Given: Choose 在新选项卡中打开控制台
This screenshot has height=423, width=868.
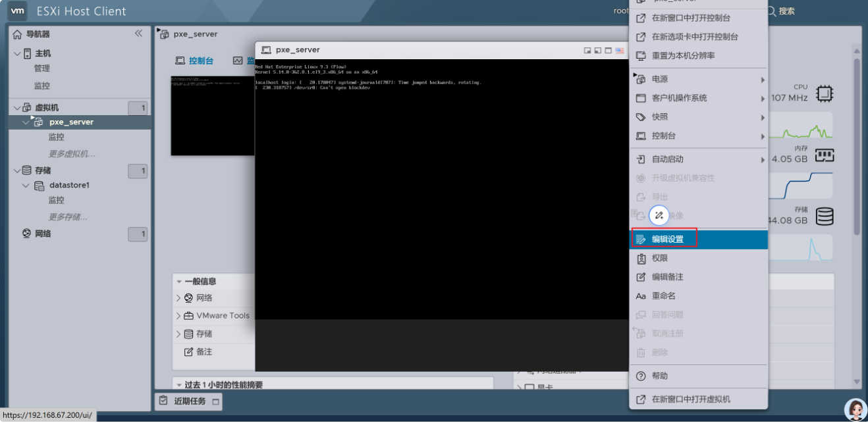Looking at the screenshot, I should 699,37.
